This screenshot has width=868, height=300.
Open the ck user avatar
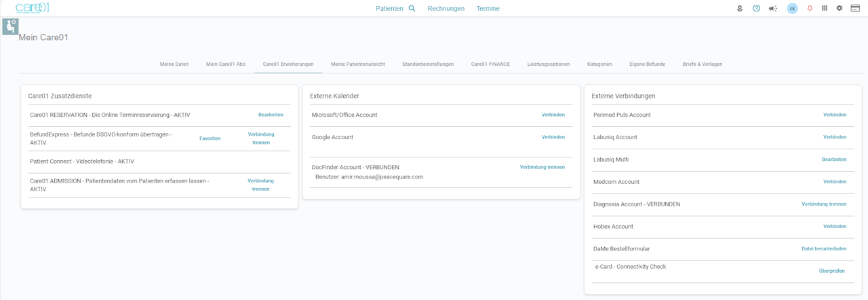click(x=792, y=9)
